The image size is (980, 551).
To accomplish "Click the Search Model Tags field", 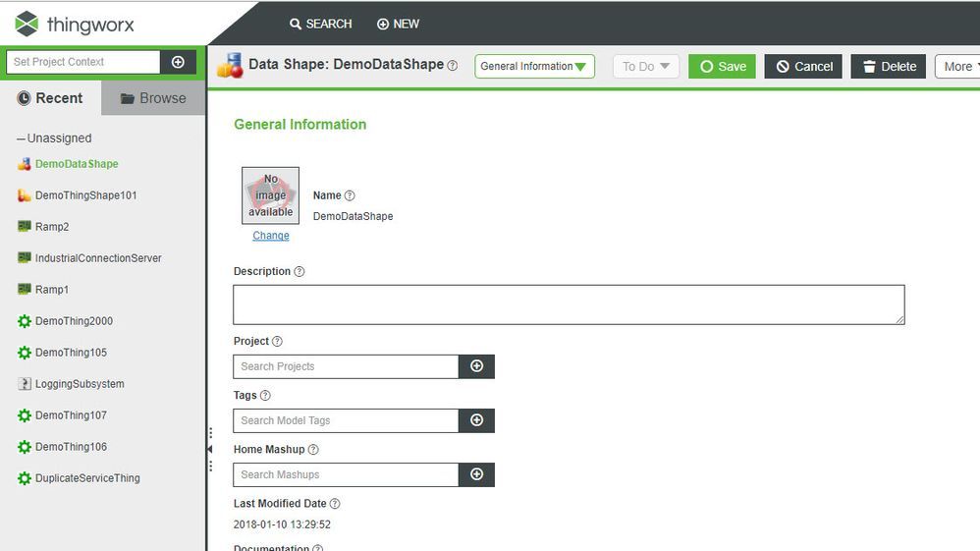I will 346,421.
